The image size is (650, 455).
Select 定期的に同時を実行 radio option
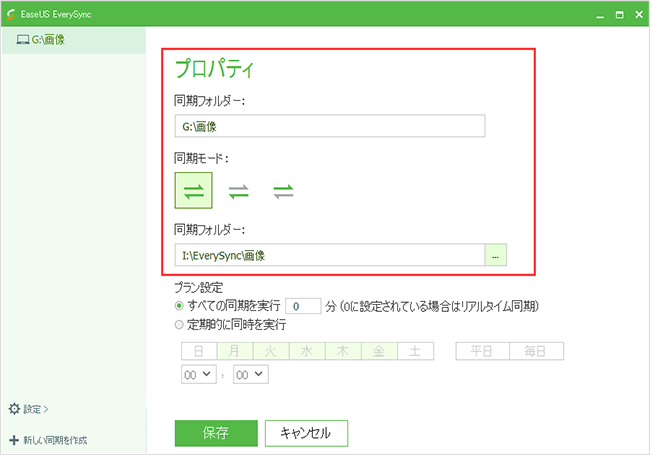[179, 324]
